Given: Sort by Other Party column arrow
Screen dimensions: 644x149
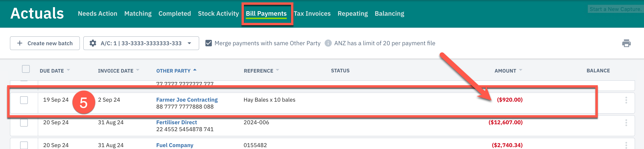Looking at the screenshot, I should pyautogui.click(x=195, y=70).
